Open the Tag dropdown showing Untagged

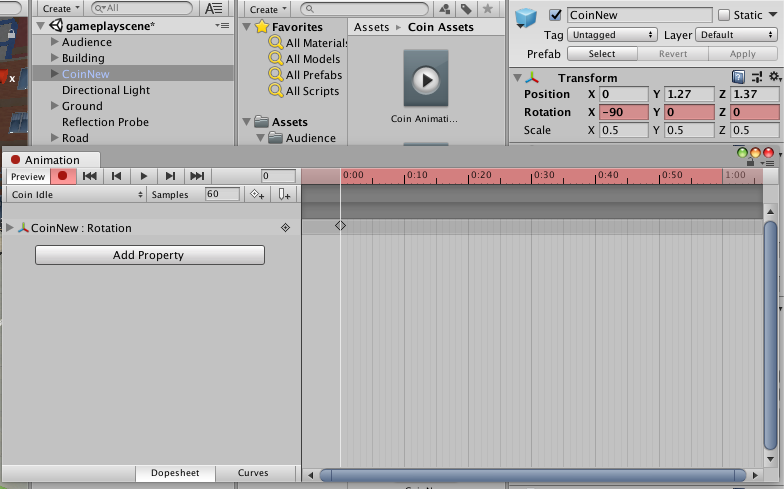click(612, 34)
